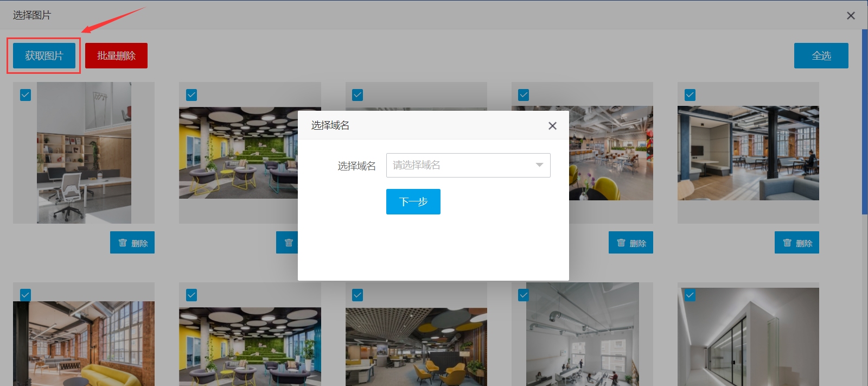Open the 请选择域名 dropdown
868x386 pixels.
pyautogui.click(x=468, y=165)
